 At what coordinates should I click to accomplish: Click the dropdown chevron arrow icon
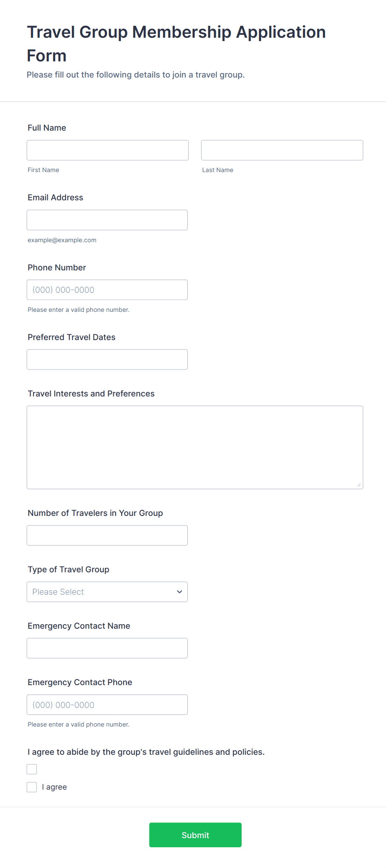(x=179, y=592)
